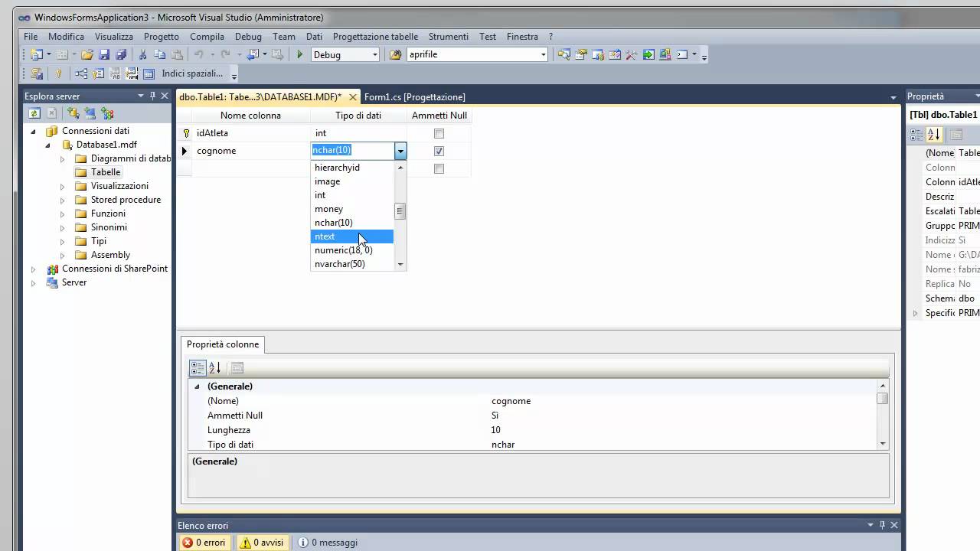Start debugging with green play arrow
Screen dimensions: 980x551
click(x=299, y=54)
